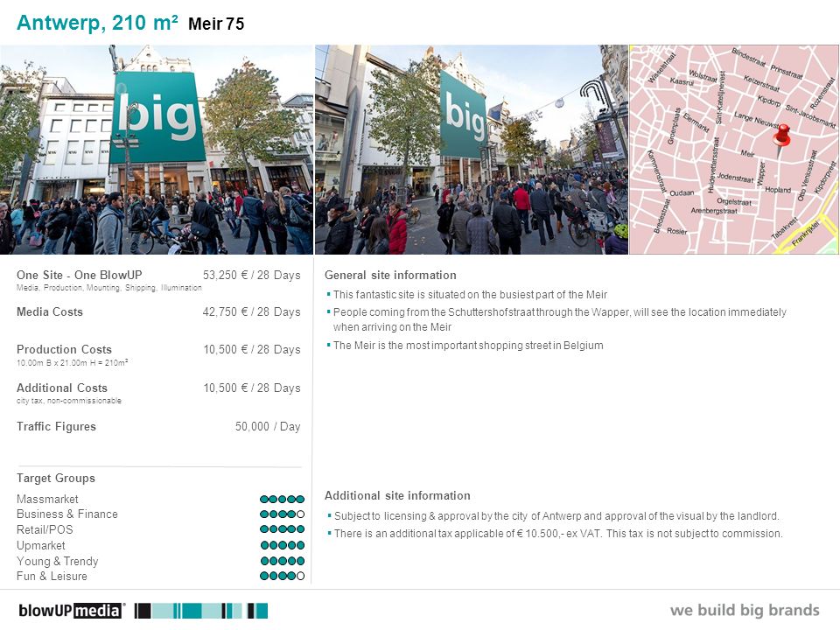Click the 'Additional site information' heading
840x630 pixels.
click(x=397, y=495)
